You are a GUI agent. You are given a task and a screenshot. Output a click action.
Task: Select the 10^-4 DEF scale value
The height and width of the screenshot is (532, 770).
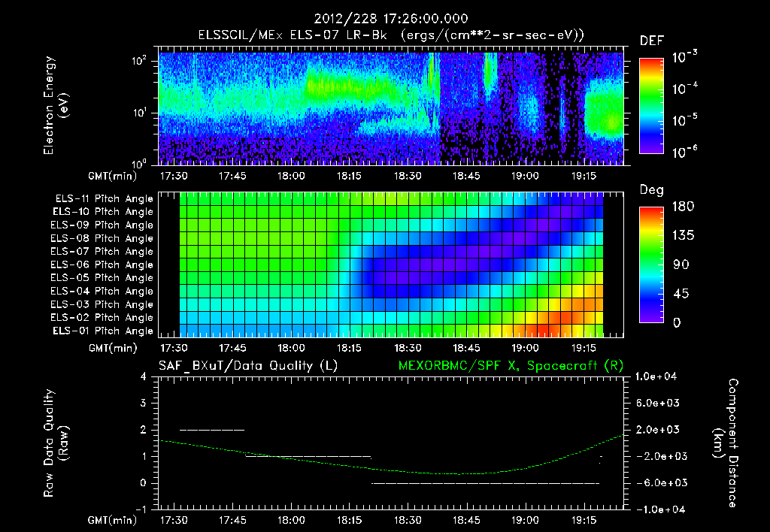pyautogui.click(x=684, y=89)
